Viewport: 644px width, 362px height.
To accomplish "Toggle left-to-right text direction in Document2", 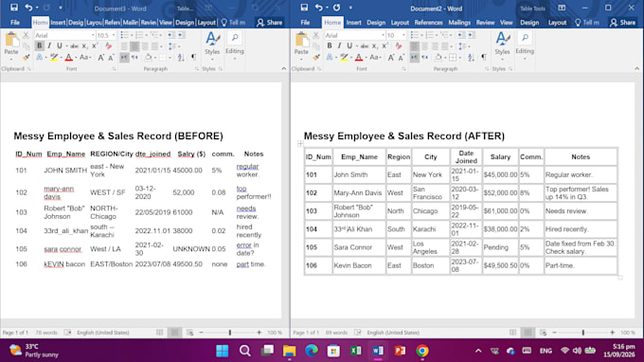I will (415, 58).
